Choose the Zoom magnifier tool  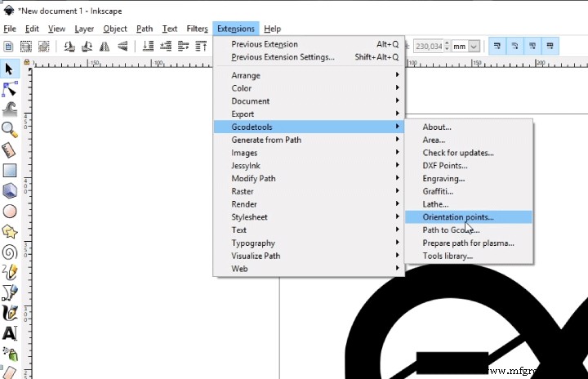click(x=10, y=129)
